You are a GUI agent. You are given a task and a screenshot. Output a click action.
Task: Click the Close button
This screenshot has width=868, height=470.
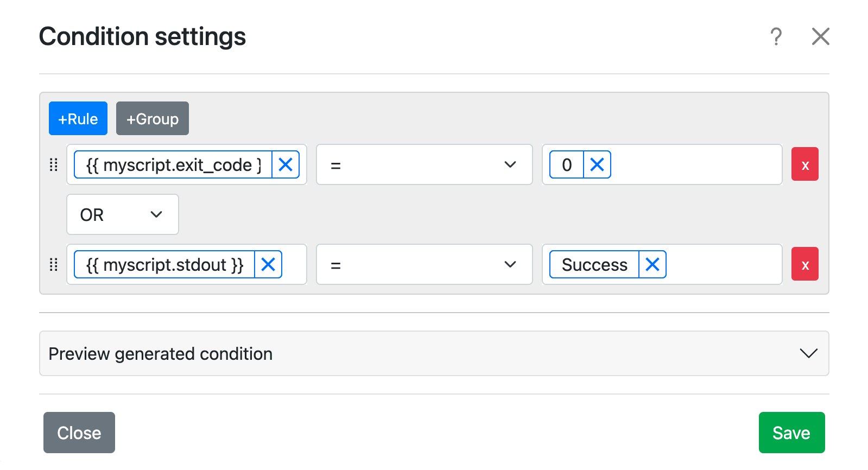79,433
